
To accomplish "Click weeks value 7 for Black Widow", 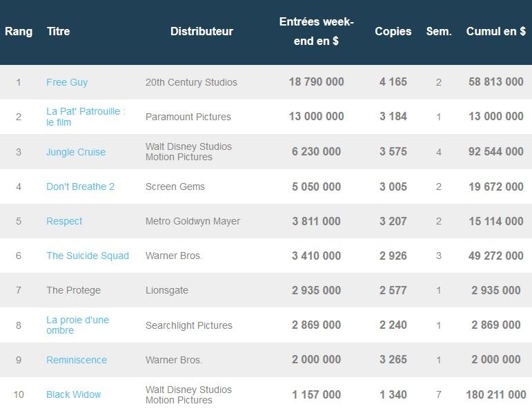I will point(439,394).
